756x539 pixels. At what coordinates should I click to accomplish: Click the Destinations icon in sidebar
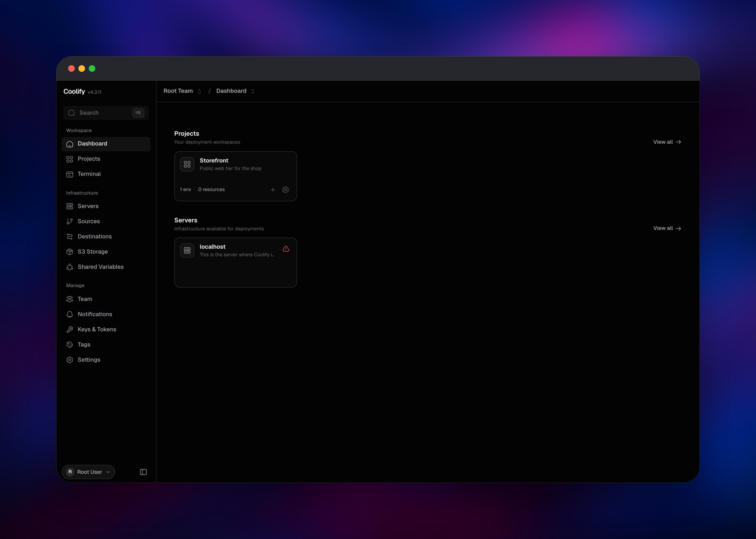pos(70,237)
